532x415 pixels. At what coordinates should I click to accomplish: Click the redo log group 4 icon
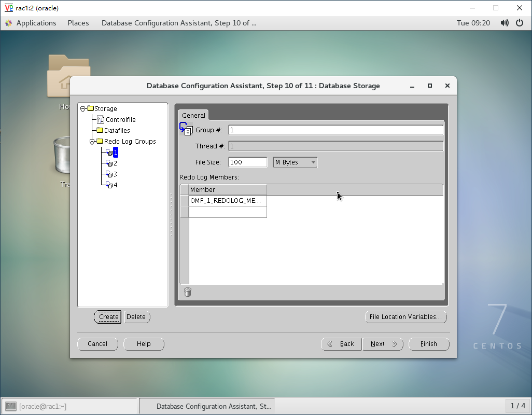pyautogui.click(x=109, y=185)
